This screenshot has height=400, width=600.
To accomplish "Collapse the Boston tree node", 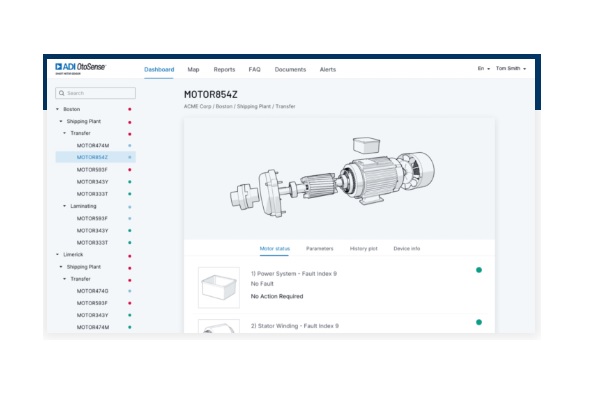I will point(58,109).
